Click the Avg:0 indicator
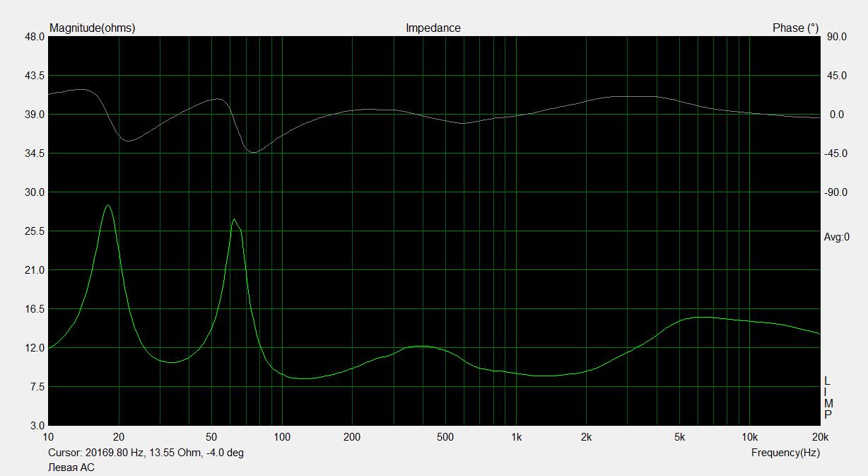This screenshot has width=868, height=476. 836,237
